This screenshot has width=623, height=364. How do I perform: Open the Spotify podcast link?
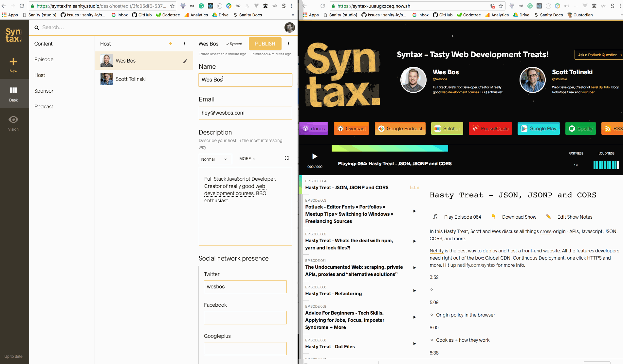click(x=580, y=129)
